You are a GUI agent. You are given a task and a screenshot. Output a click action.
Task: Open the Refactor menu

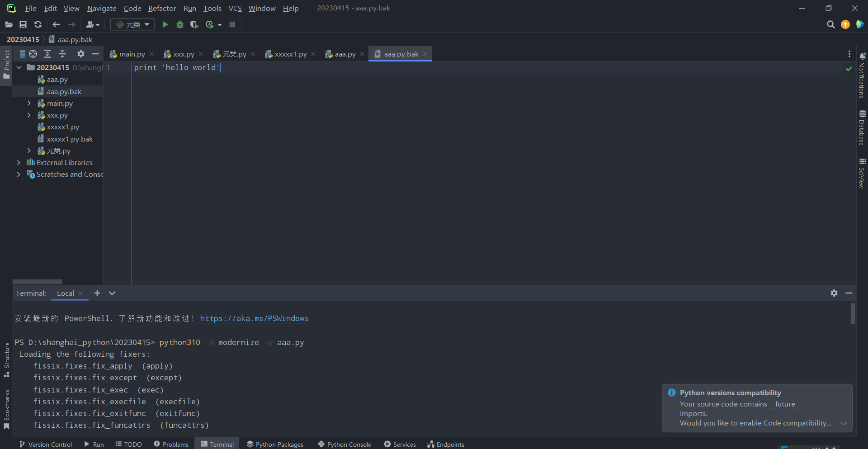[x=162, y=8]
